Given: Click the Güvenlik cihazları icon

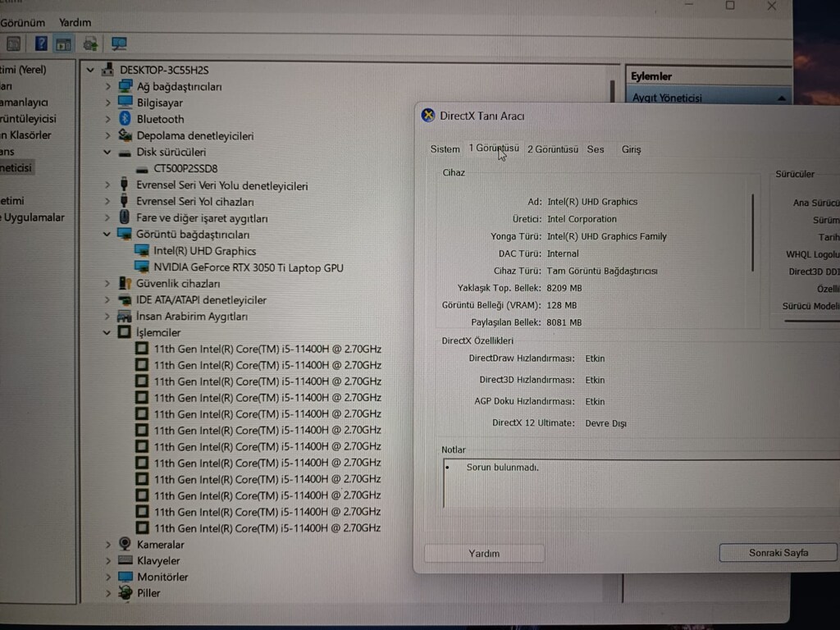Looking at the screenshot, I should click(x=125, y=283).
